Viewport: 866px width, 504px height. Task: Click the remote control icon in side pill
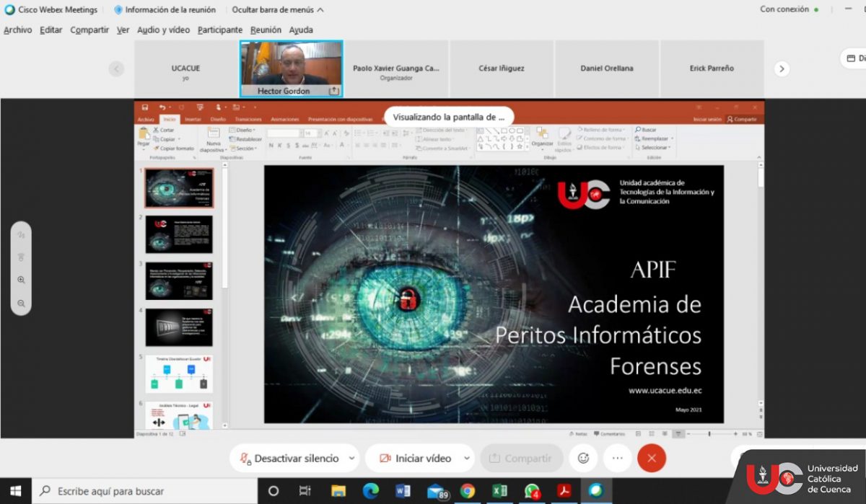(x=21, y=257)
